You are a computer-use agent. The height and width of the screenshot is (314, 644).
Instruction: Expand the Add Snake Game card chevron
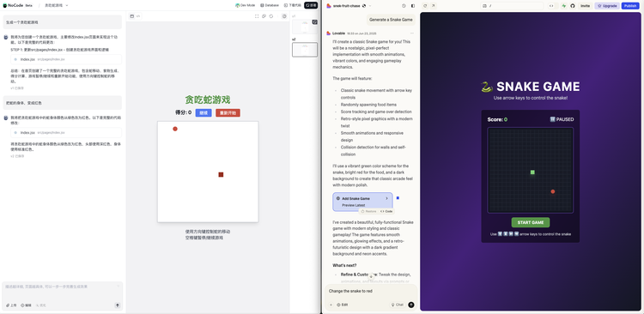[386, 198]
